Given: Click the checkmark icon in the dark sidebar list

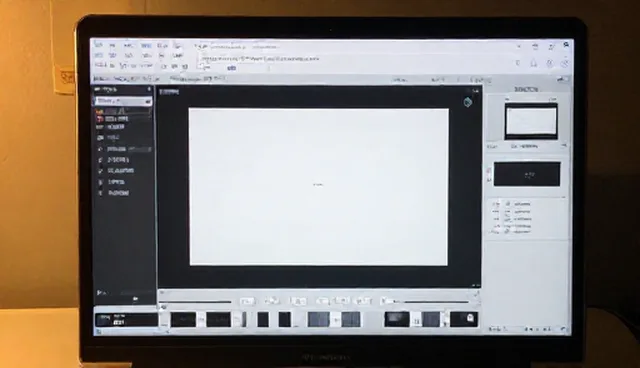Looking at the screenshot, I should [x=100, y=171].
